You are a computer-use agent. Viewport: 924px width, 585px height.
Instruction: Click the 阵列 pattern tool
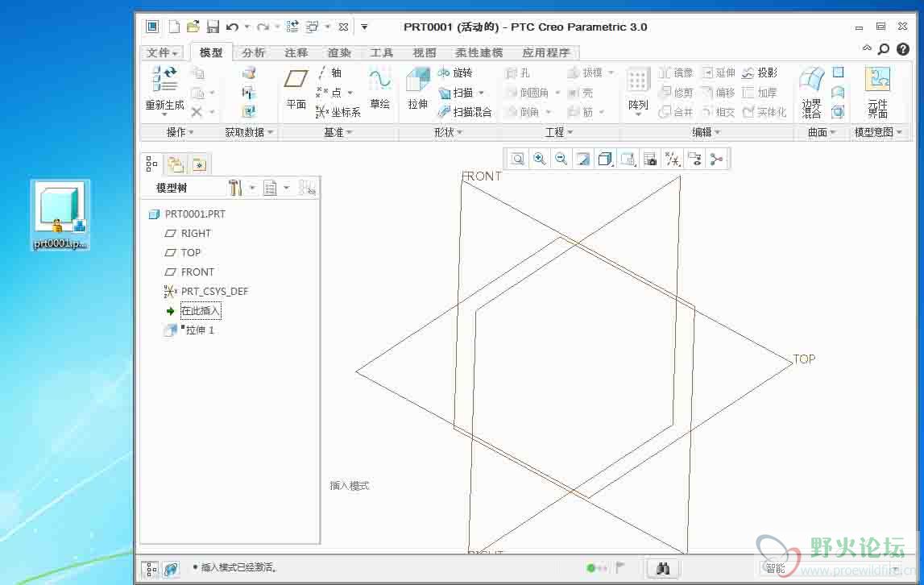638,91
